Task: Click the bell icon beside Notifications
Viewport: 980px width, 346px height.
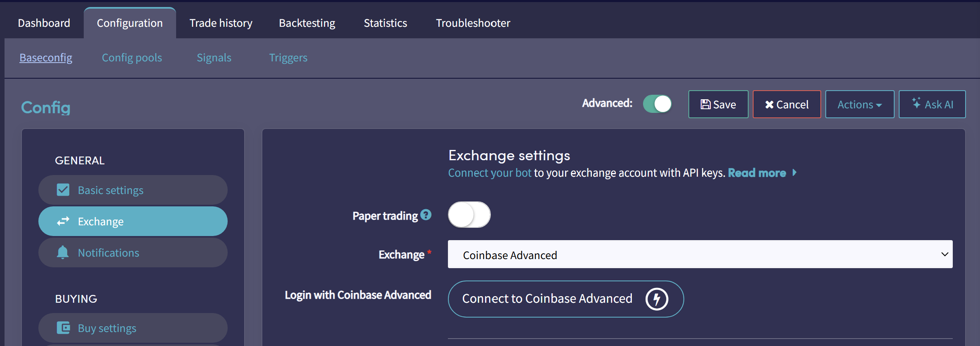Action: (63, 252)
